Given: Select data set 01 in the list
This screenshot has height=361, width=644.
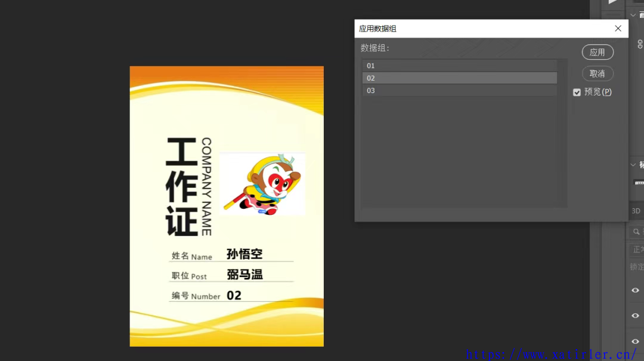Looking at the screenshot, I should pos(460,66).
